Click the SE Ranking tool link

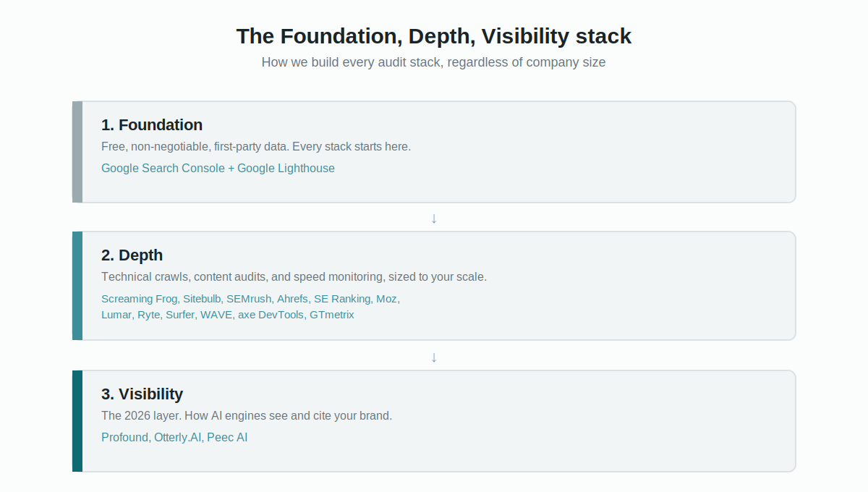point(342,298)
